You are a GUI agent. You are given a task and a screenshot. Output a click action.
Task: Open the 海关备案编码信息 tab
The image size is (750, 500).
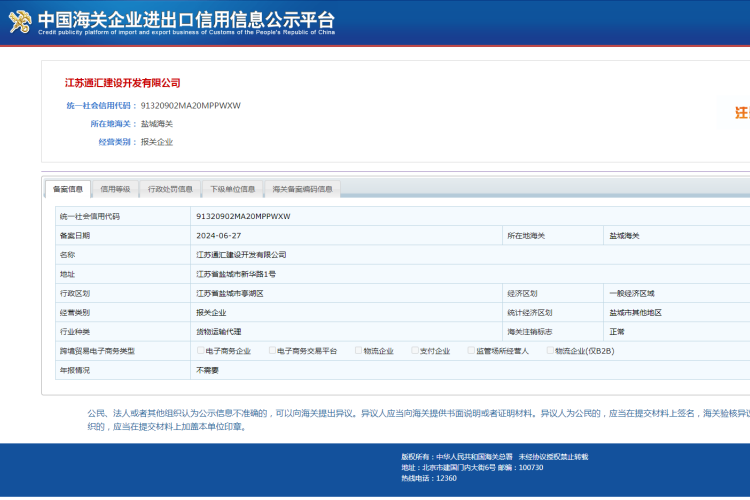tap(303, 188)
